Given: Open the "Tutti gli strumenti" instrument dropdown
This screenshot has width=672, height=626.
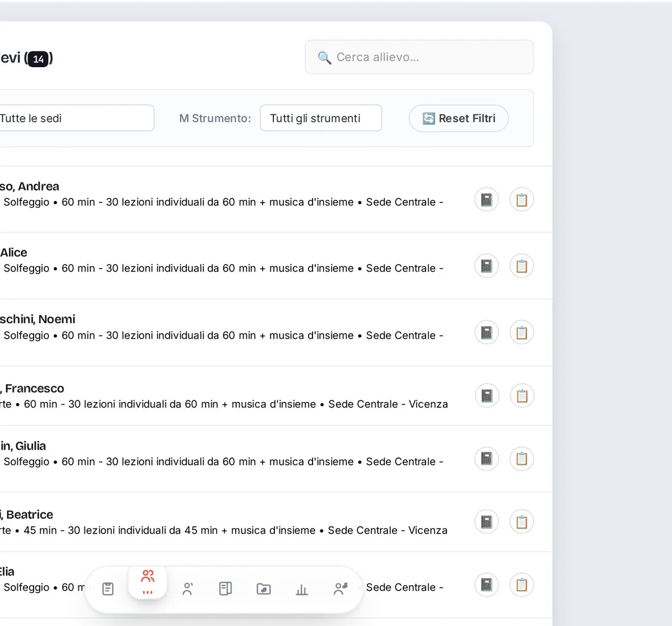Looking at the screenshot, I should [x=321, y=118].
